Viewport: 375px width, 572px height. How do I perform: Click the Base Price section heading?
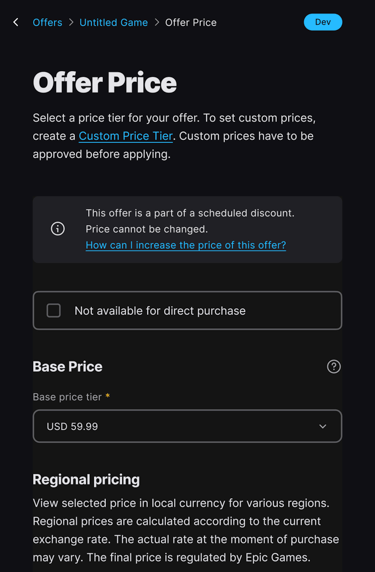(x=67, y=367)
